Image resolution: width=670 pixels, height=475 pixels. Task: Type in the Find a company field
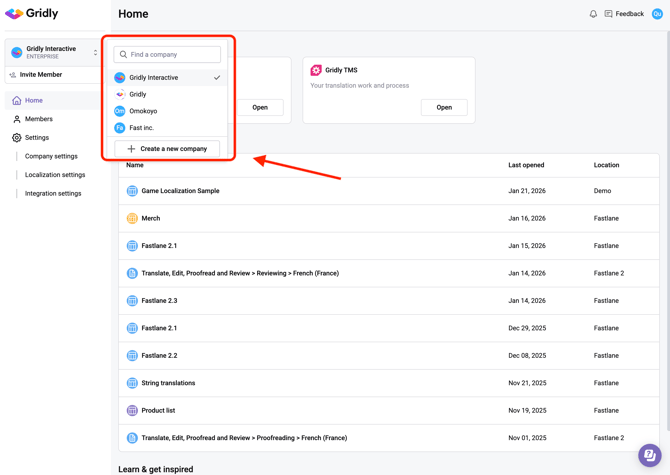[172, 55]
